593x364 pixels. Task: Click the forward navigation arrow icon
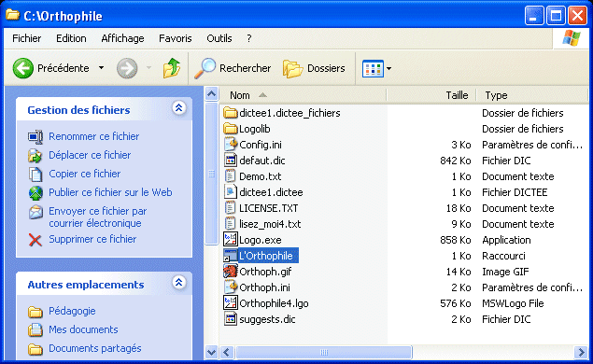click(x=127, y=68)
